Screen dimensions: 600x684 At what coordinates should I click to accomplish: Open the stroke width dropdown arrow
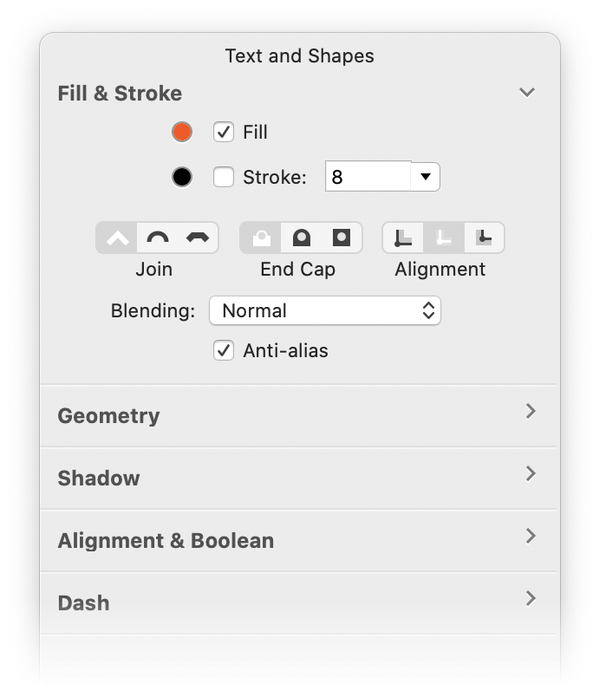click(x=425, y=177)
